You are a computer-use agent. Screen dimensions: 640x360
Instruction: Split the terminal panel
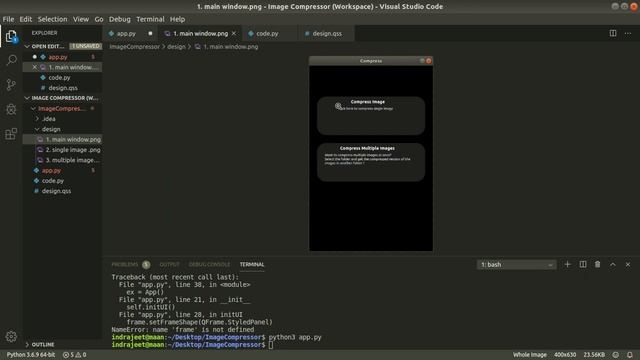(583, 264)
